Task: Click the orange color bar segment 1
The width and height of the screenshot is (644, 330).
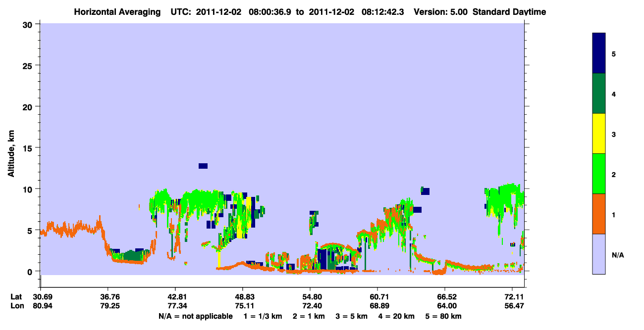Action: coord(598,214)
